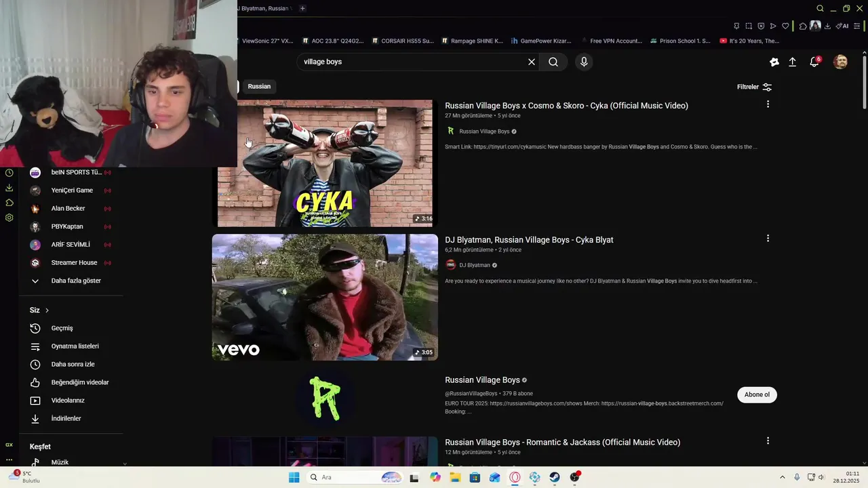Open Steam from the taskbar

[x=555, y=477]
